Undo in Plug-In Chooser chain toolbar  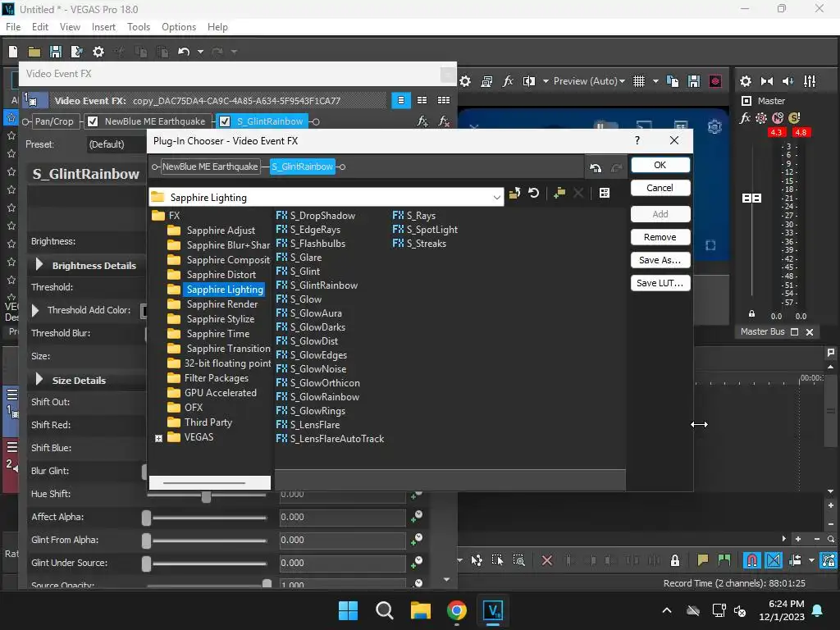pos(596,167)
